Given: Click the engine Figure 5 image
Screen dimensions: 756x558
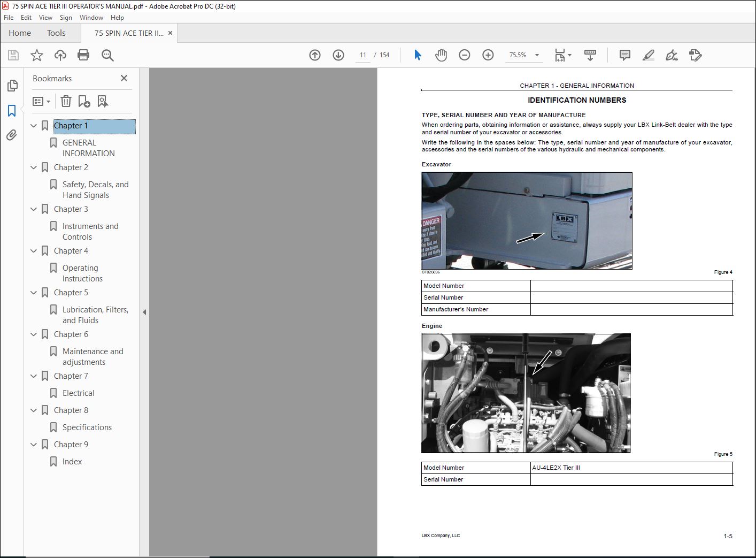Looking at the screenshot, I should [526, 393].
